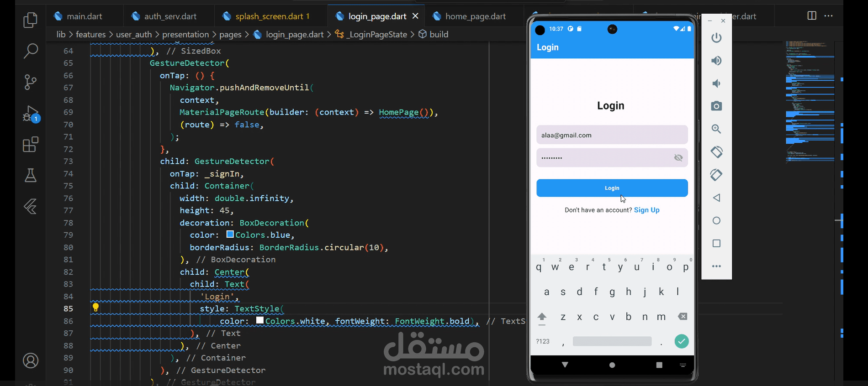Activate the emulator zoom tool
Image resolution: width=868 pixels, height=386 pixels.
coord(716,129)
